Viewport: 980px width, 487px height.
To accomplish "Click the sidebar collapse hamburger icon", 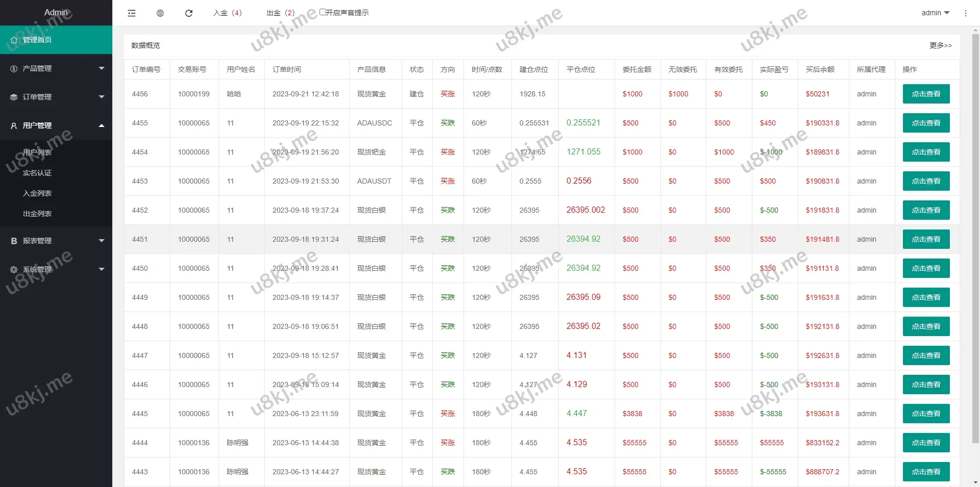I will pyautogui.click(x=132, y=13).
